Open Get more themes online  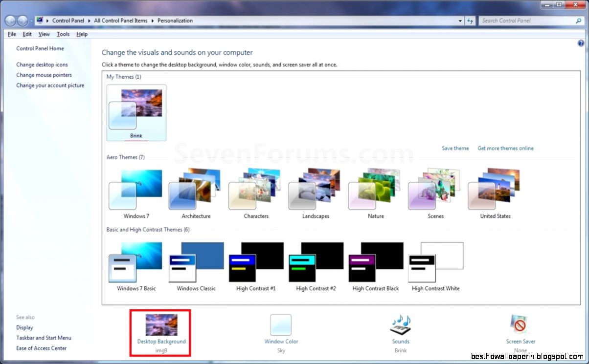pyautogui.click(x=505, y=148)
